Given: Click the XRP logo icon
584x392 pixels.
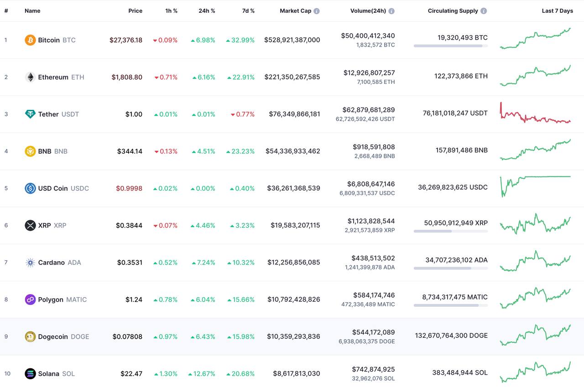Looking at the screenshot, I should click(x=30, y=225).
